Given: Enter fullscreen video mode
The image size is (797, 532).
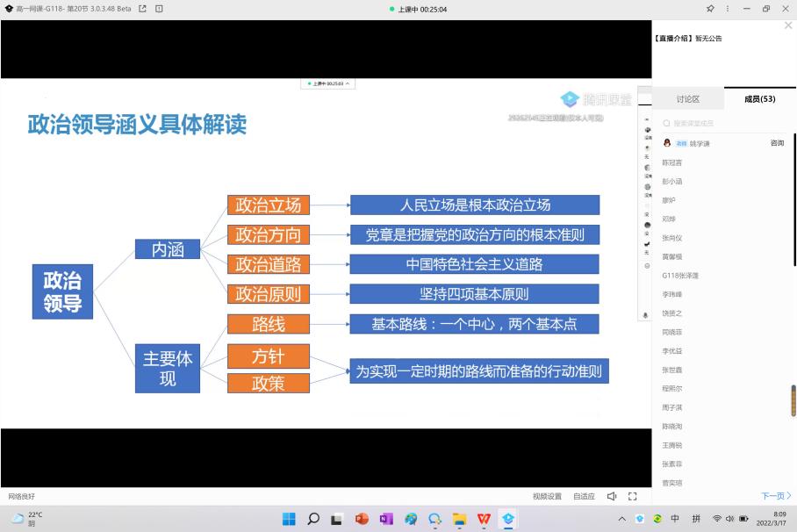Looking at the screenshot, I should tap(632, 496).
